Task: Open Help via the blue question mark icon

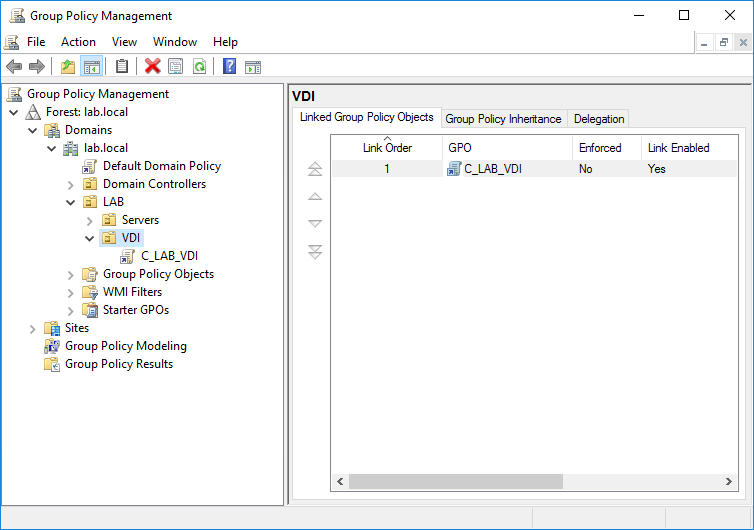Action: [x=229, y=67]
